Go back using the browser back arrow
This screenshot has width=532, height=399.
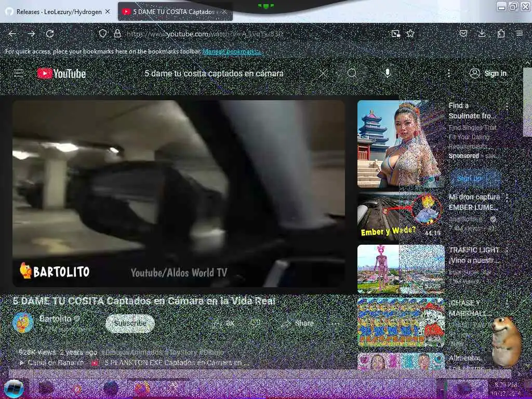[12, 34]
